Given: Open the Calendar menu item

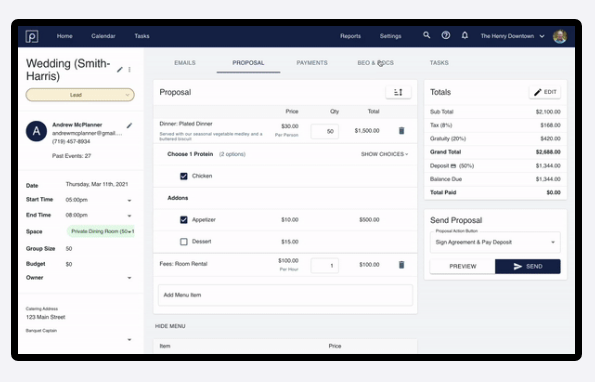Looking at the screenshot, I should tap(103, 36).
